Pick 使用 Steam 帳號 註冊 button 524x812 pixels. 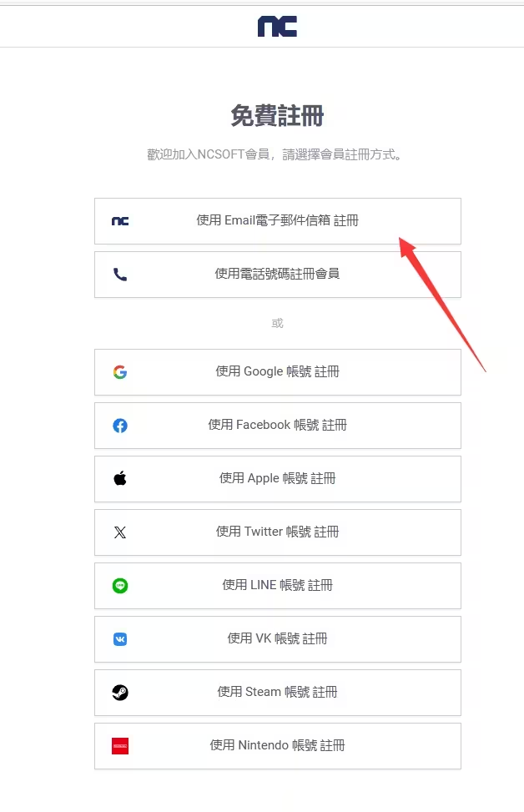tap(278, 693)
